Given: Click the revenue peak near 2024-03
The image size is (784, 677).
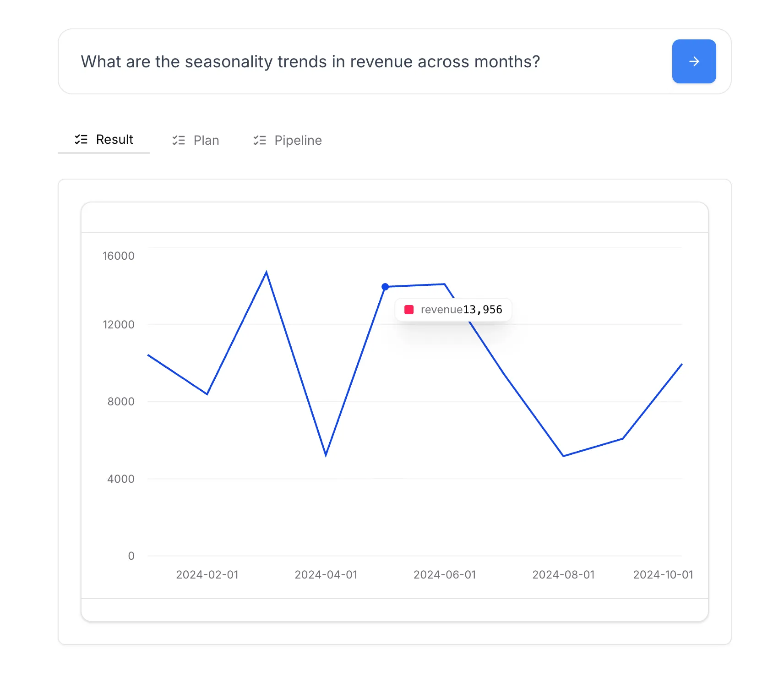Looking at the screenshot, I should pyautogui.click(x=267, y=272).
